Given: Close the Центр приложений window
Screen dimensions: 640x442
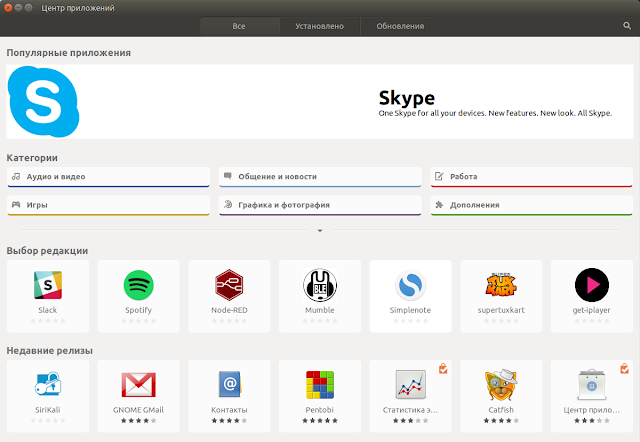Looking at the screenshot, I should pos(8,7).
